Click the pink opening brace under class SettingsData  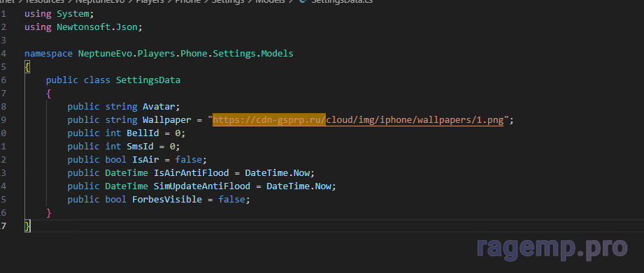coord(48,94)
